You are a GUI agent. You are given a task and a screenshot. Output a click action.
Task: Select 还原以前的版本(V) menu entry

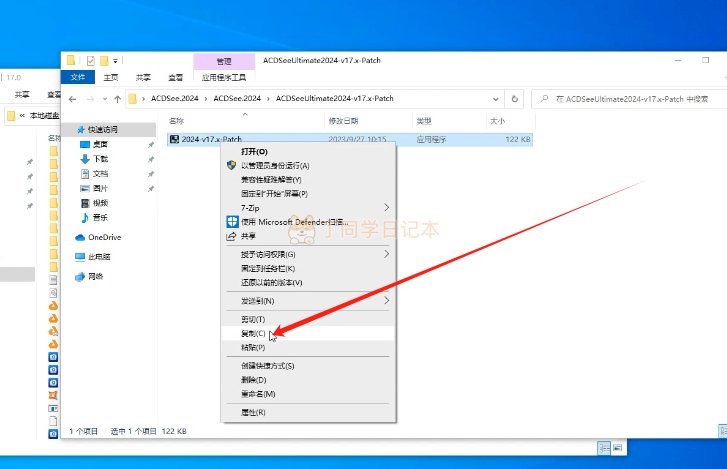click(308, 282)
